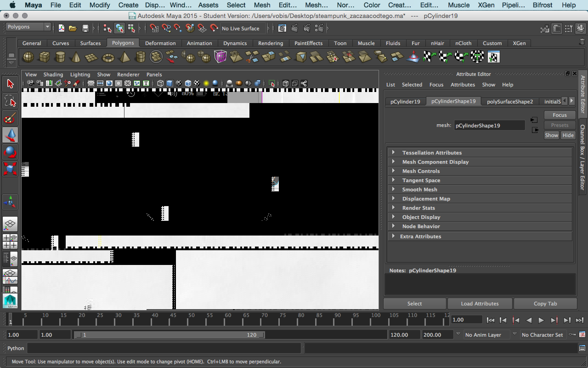Screen dimensions: 588x368
Task: Switch to polySurfaceShape2 attribute tab
Action: [510, 102]
